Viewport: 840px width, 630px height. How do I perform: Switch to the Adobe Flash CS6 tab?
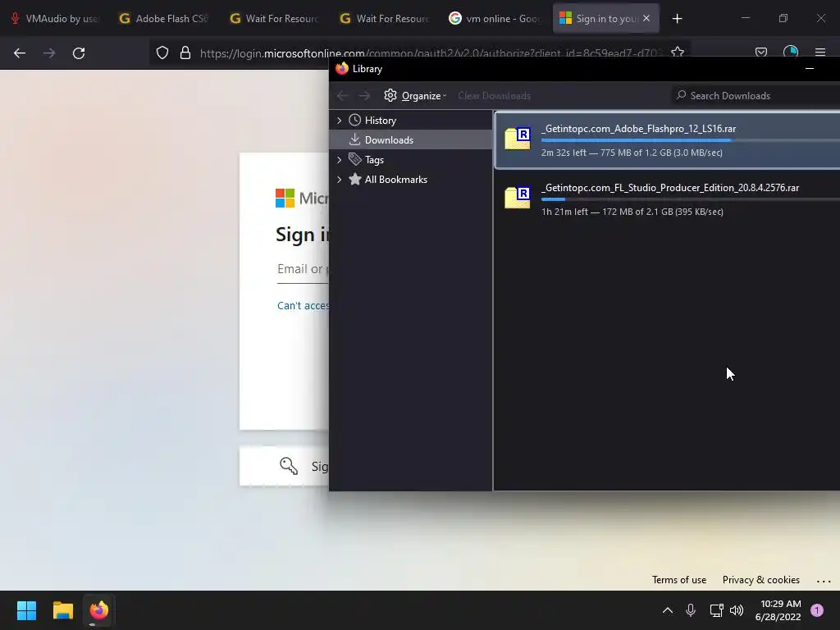tap(165, 19)
